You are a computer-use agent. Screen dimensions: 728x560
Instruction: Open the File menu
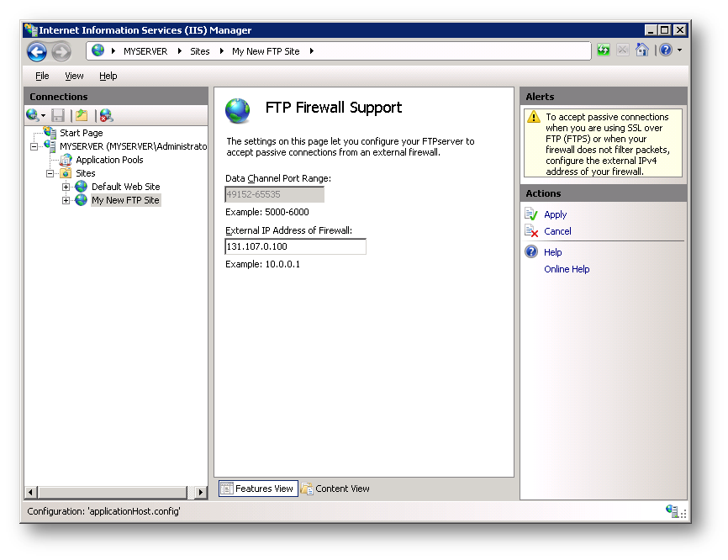click(x=42, y=76)
